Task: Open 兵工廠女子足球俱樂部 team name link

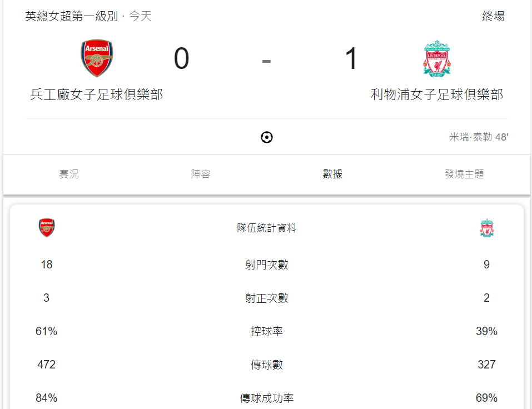Action: 97,94
